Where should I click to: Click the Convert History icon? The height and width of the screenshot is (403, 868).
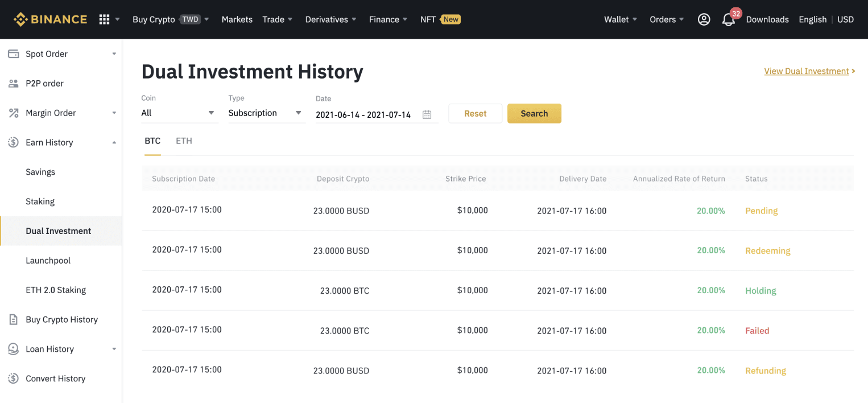13,379
